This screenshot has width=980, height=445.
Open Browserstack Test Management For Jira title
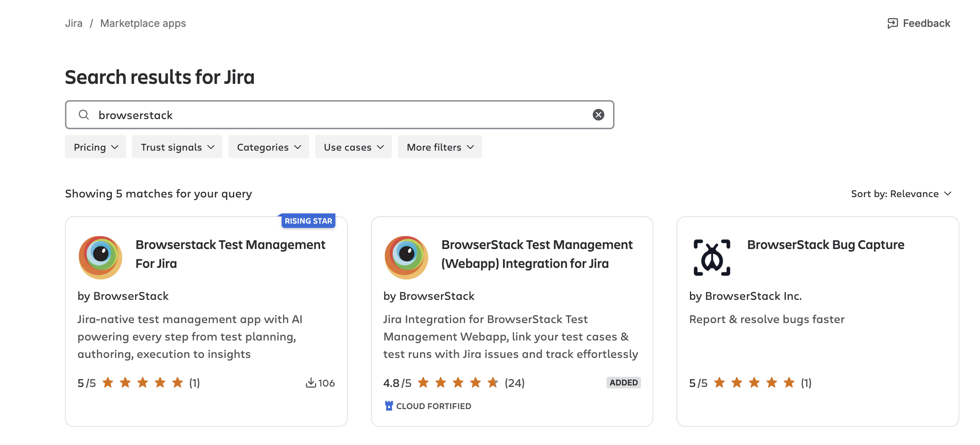coord(230,254)
